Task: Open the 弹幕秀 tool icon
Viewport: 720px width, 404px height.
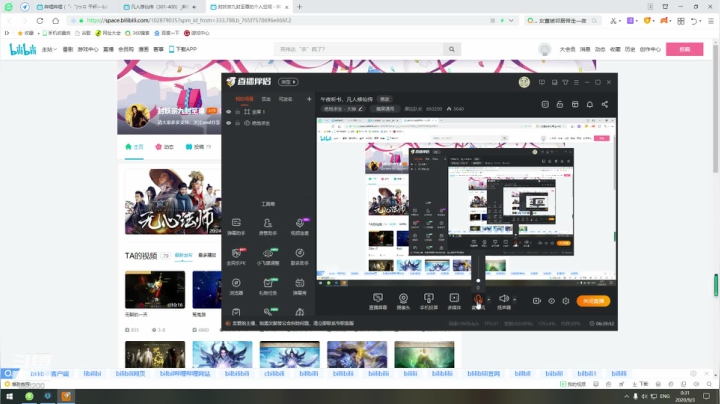Action: pyautogui.click(x=299, y=286)
